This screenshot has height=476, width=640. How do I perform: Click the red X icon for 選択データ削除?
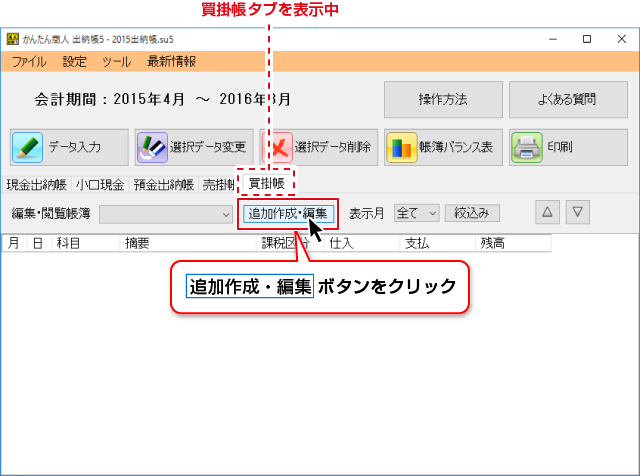point(278,147)
